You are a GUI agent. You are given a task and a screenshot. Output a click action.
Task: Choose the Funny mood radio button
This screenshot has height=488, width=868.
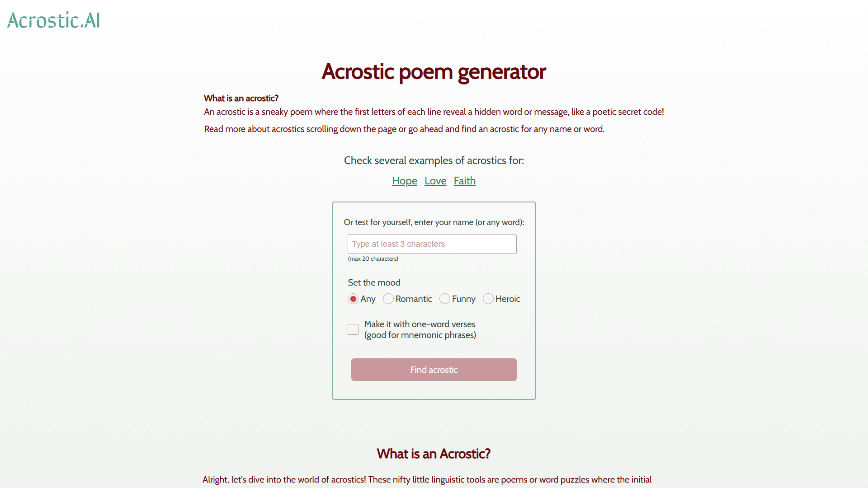pyautogui.click(x=445, y=299)
